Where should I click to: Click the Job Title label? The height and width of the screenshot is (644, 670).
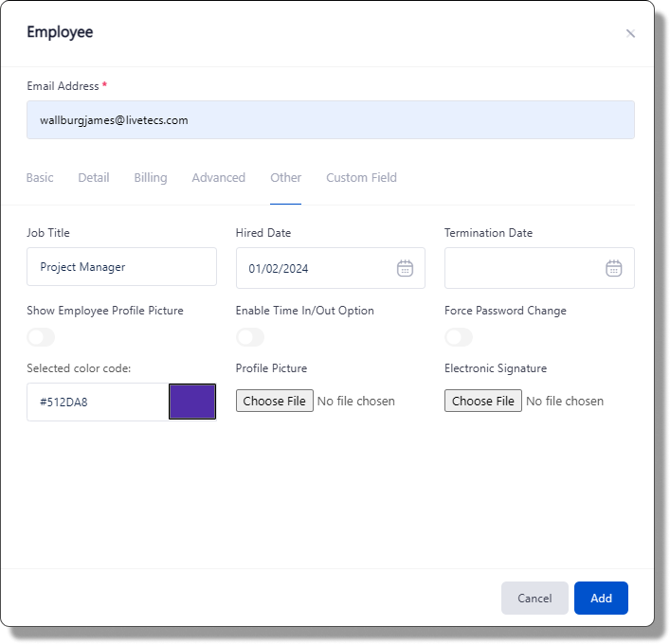click(47, 233)
